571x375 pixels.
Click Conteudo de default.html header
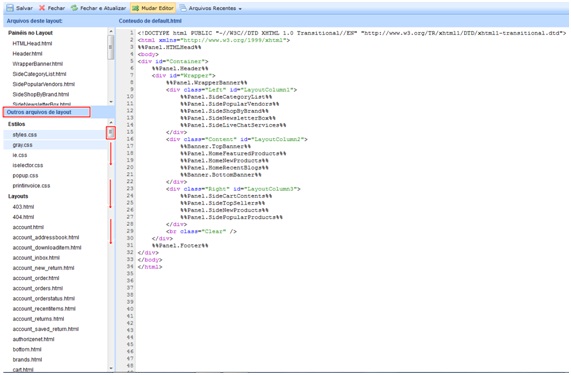coord(150,21)
